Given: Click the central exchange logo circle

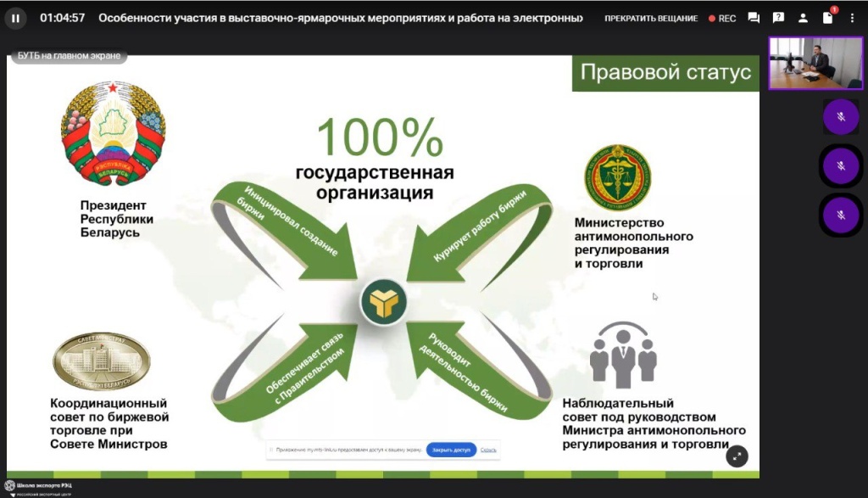Looking at the screenshot, I should click(x=384, y=302).
